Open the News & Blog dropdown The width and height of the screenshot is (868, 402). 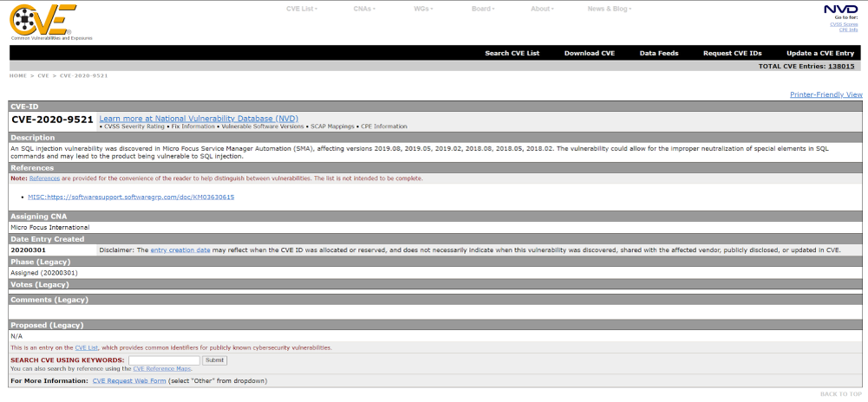coord(610,9)
